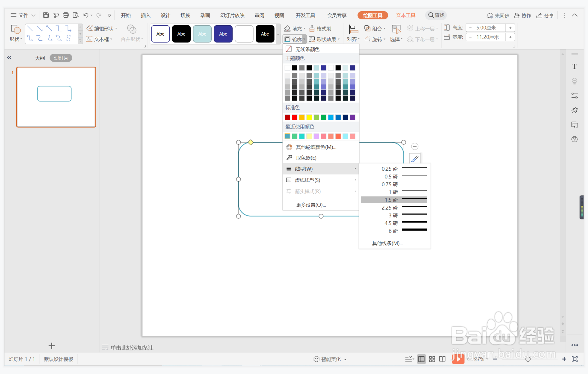Start slideshow with the orange play button
This screenshot has width=588, height=374.
[x=458, y=359]
